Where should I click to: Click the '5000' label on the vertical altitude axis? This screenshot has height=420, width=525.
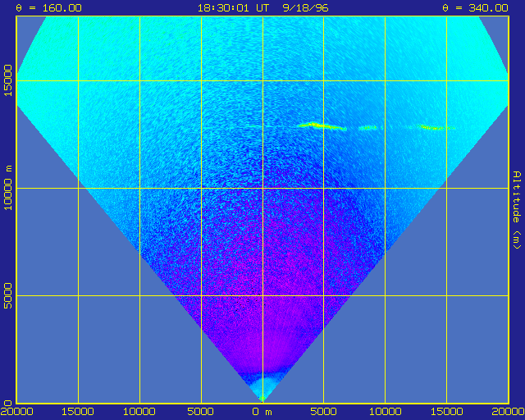pyautogui.click(x=7, y=296)
